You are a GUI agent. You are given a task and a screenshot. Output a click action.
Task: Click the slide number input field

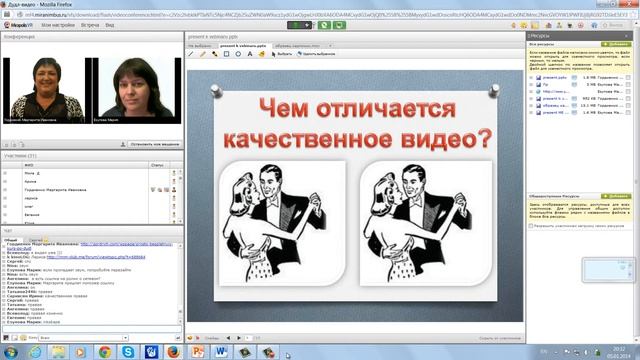point(249,338)
